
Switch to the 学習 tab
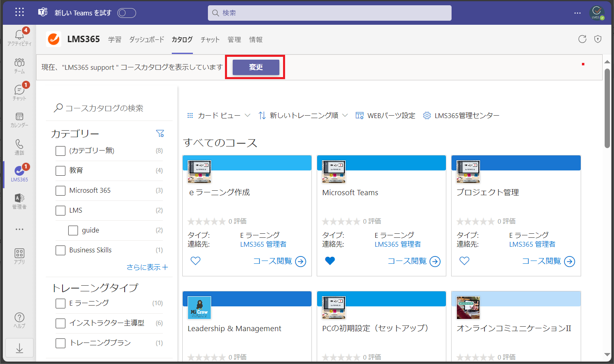pyautogui.click(x=115, y=39)
